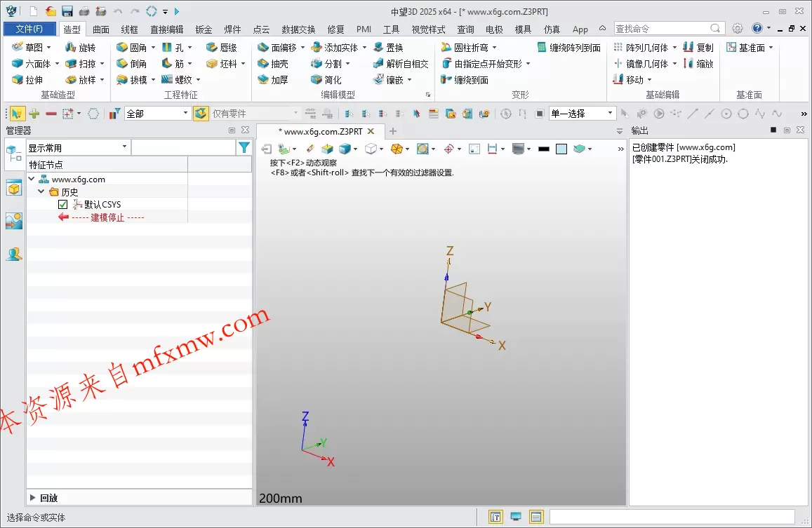Click the 面偏移 face offset tool
The image size is (812, 528).
277,47
